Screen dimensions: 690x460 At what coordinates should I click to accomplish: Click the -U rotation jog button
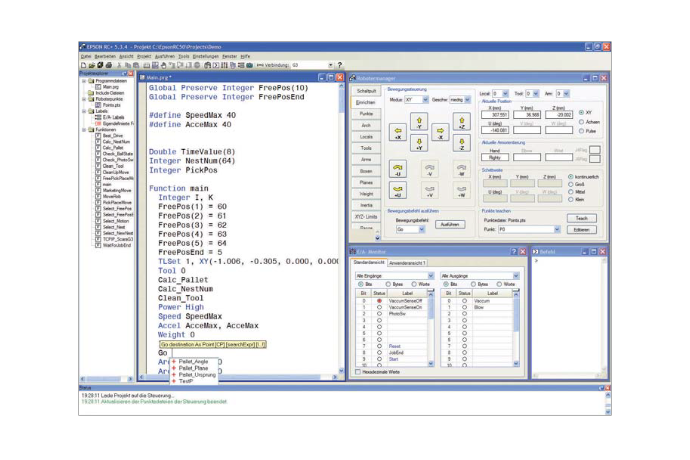pos(397,169)
